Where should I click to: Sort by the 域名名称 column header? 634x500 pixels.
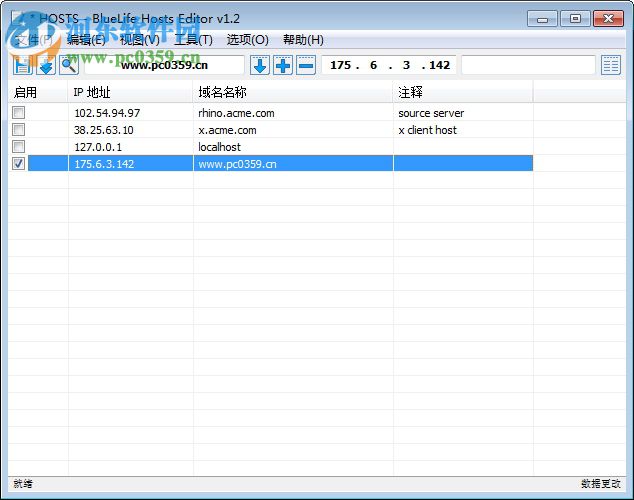[x=293, y=92]
